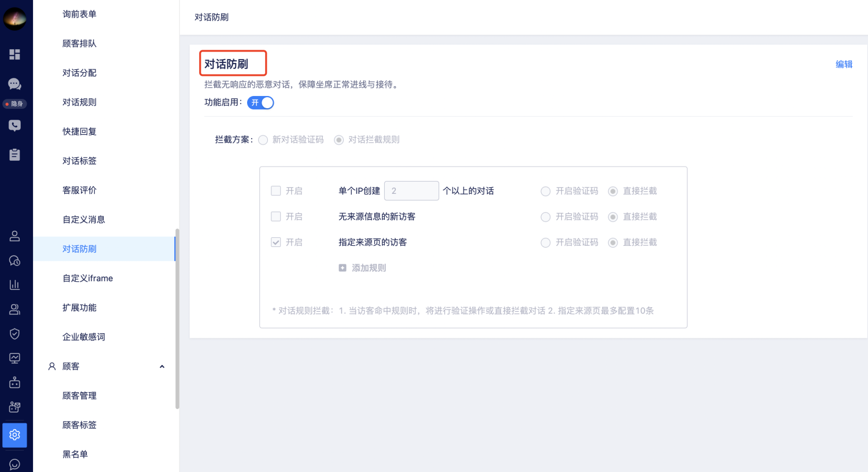Open the conversations chat bubbles icon

15,84
